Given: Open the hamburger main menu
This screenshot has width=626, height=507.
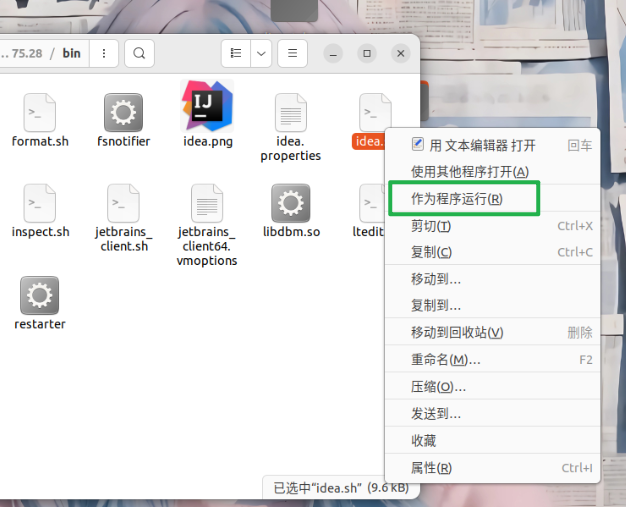Looking at the screenshot, I should [x=292, y=53].
